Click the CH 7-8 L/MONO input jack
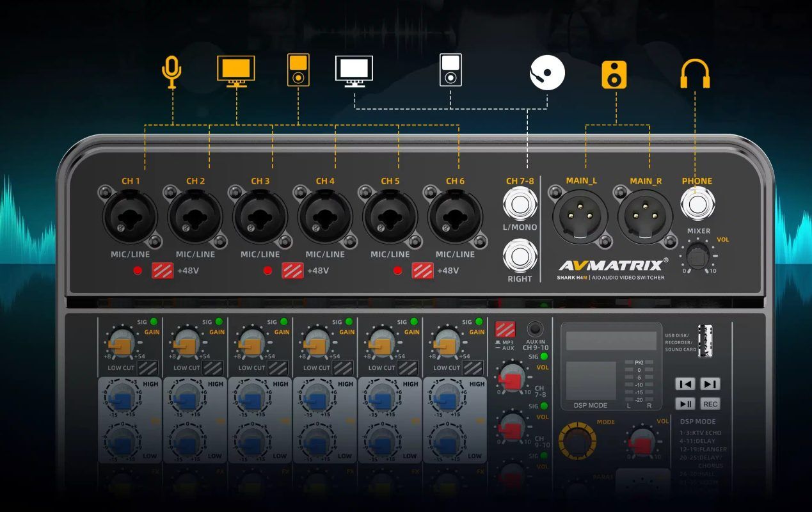Viewport: 812px width, 512px height. [x=520, y=205]
